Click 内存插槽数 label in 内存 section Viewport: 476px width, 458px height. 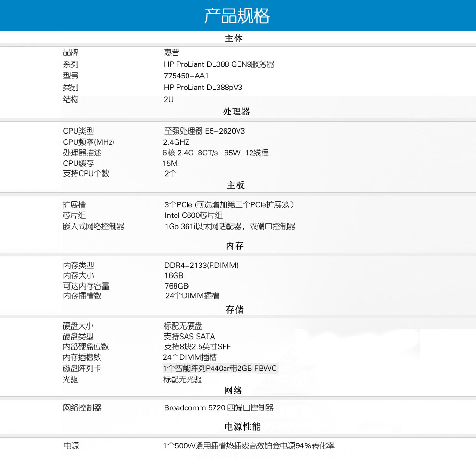coord(82,295)
